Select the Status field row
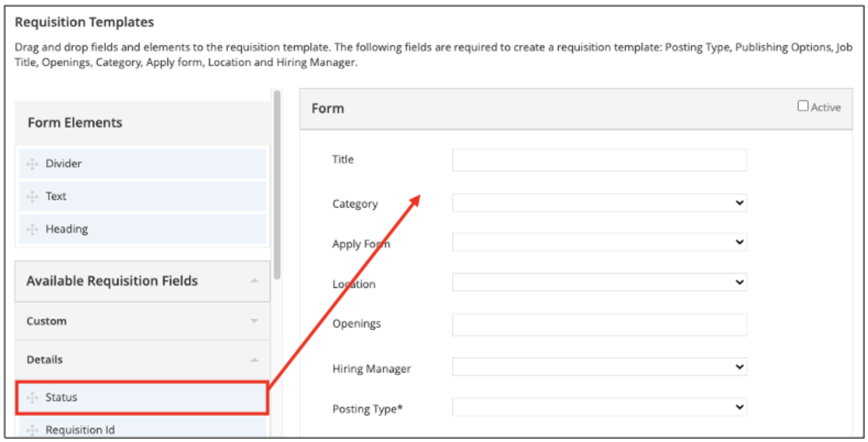The width and height of the screenshot is (868, 442). pyautogui.click(x=142, y=397)
